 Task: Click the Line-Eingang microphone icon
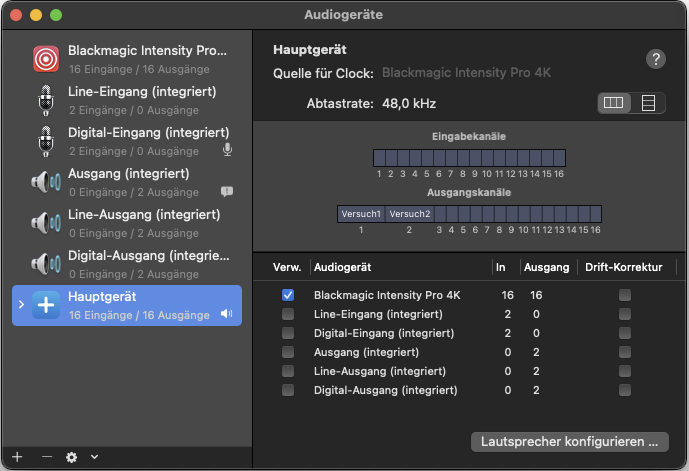click(46, 100)
